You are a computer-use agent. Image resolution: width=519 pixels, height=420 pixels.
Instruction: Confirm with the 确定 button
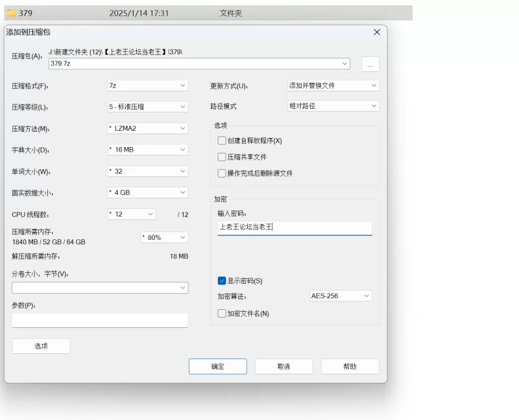point(218,366)
